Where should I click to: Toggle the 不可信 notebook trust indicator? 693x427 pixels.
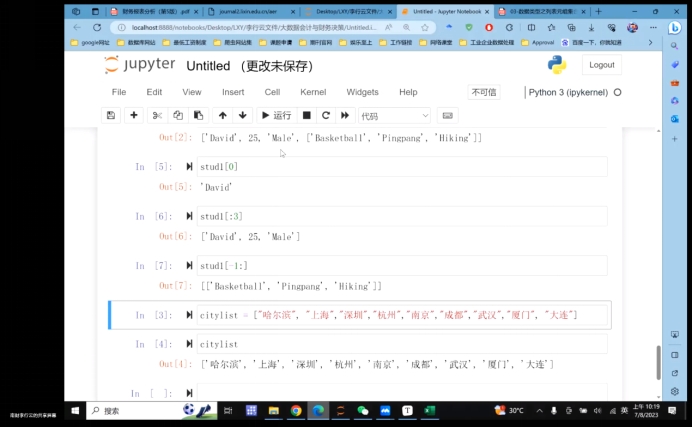484,92
